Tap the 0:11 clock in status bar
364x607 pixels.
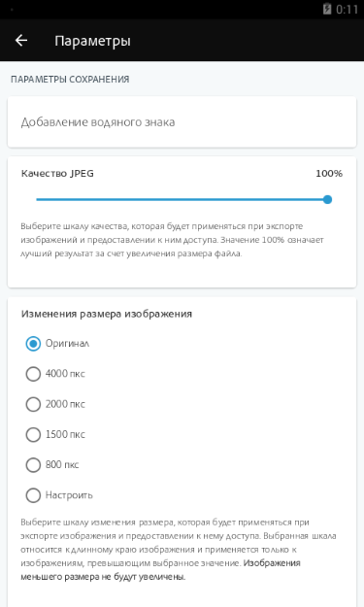347,9
